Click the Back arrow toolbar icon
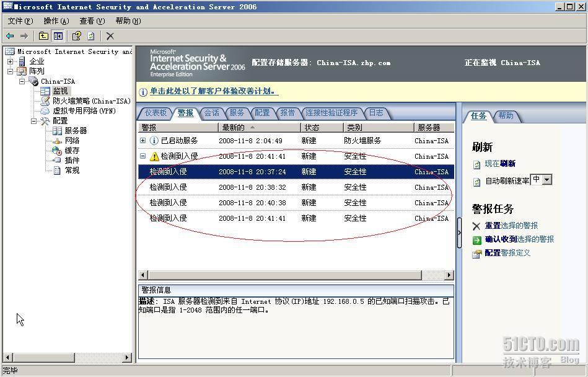The image size is (588, 377). tap(10, 36)
